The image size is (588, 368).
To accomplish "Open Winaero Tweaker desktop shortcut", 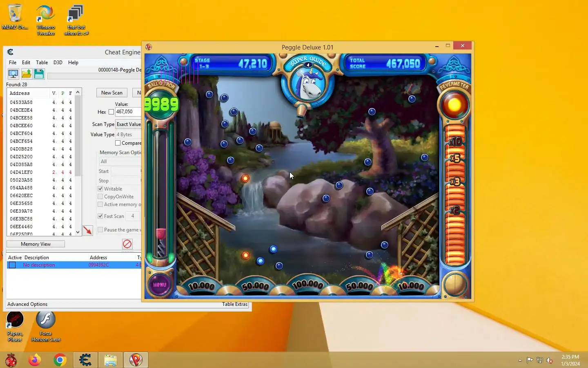I will point(46,20).
